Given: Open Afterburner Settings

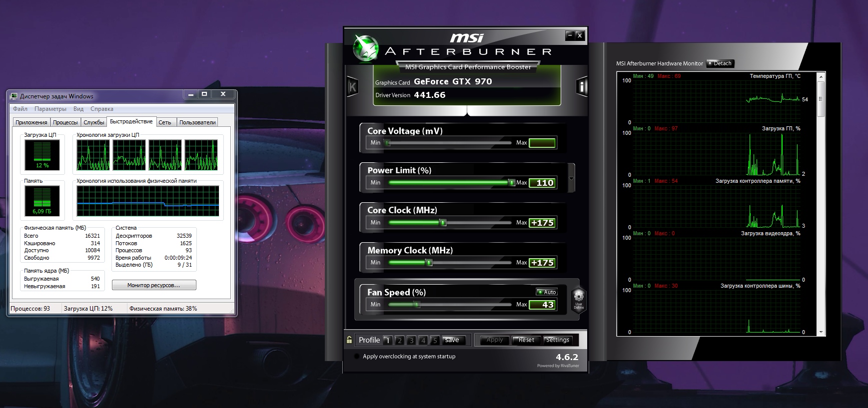Looking at the screenshot, I should tap(557, 340).
